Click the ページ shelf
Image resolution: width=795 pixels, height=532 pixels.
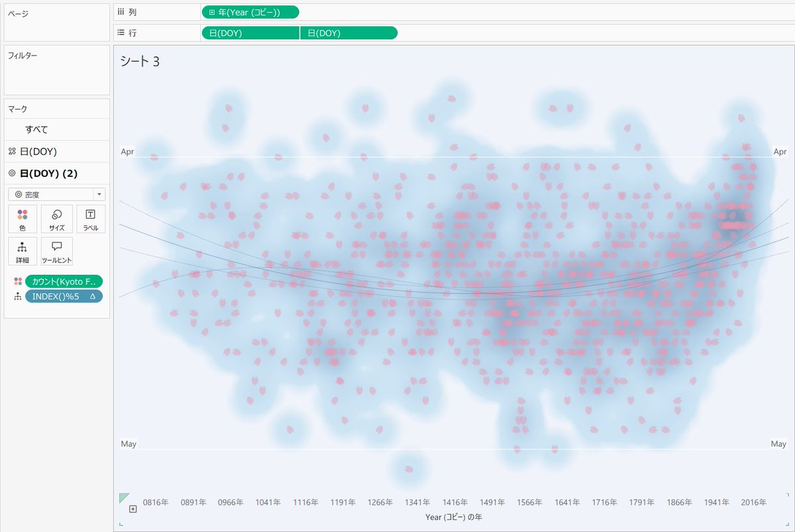(x=57, y=22)
